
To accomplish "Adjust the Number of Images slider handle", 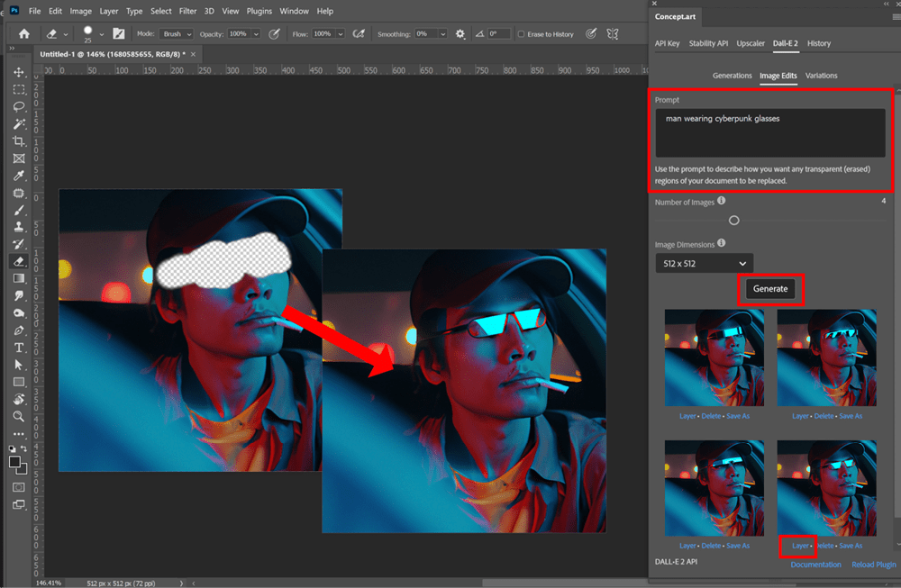I will pos(733,220).
